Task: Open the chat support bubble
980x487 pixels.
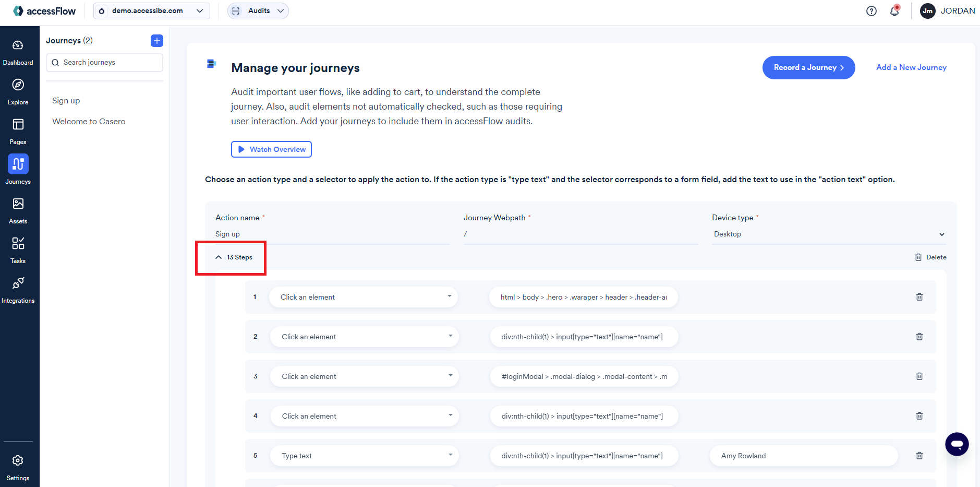Action: point(957,444)
